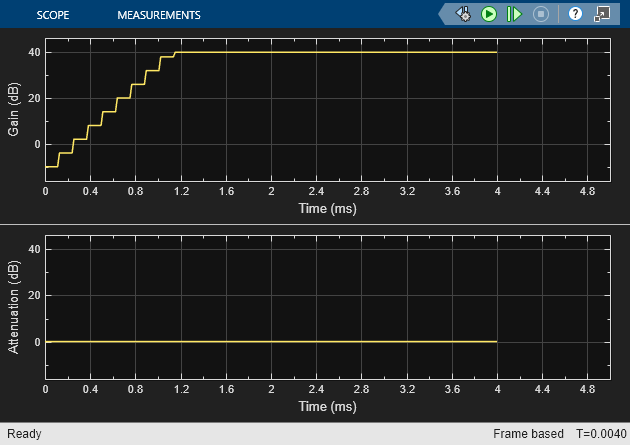Click the Ready status text

[x=24, y=434]
